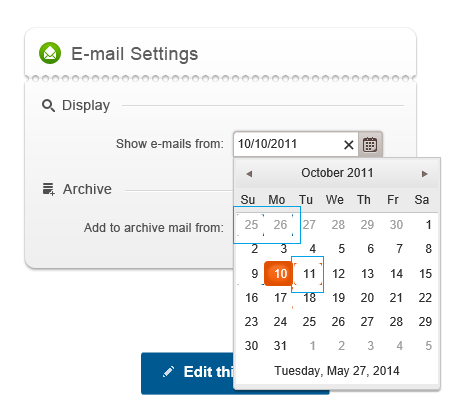
Task: Focus the Show e-mails from date field
Action: [x=288, y=145]
